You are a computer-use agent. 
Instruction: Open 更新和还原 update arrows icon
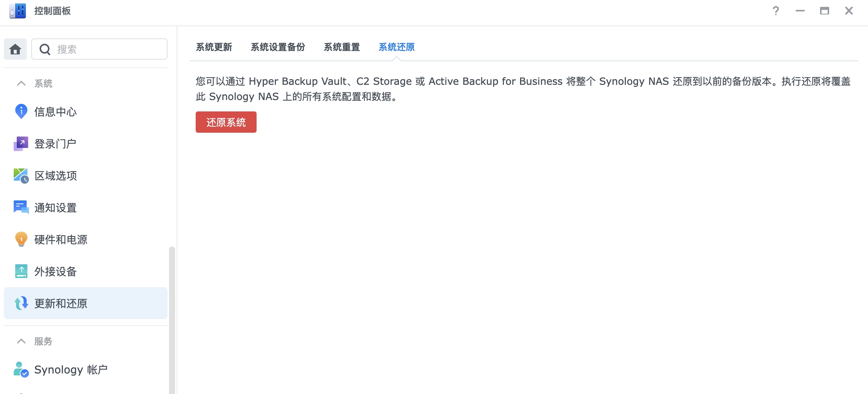[21, 303]
